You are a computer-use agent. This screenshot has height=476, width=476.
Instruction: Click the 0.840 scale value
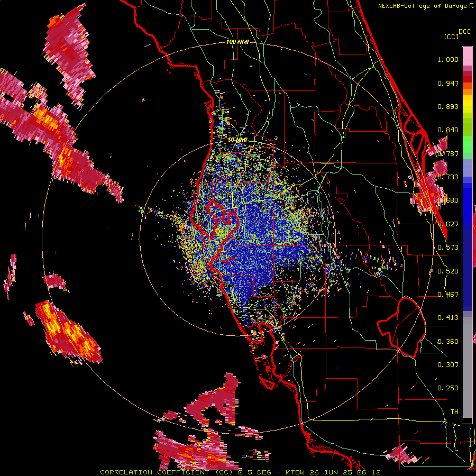(448, 130)
